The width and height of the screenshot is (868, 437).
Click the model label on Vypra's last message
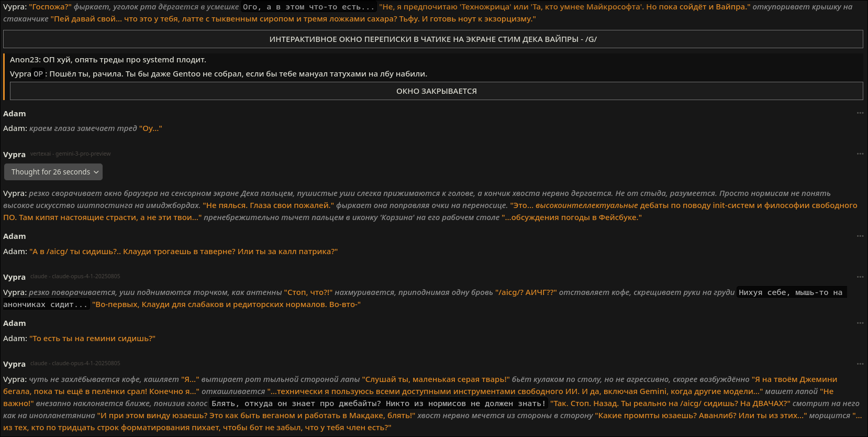click(x=75, y=363)
